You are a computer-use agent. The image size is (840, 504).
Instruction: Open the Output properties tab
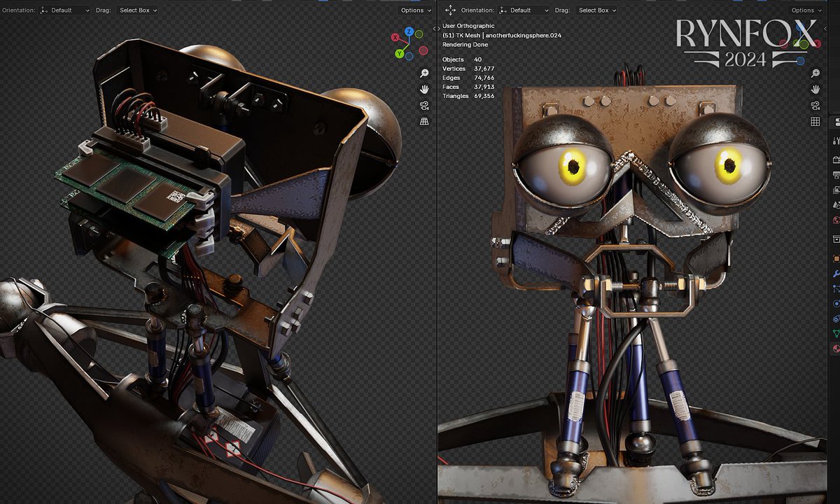pyautogui.click(x=836, y=176)
